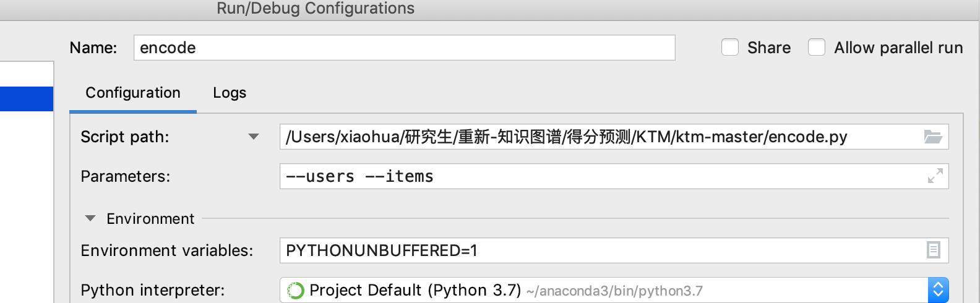This screenshot has width=980, height=303.
Task: Switch to the Logs tab
Action: pyautogui.click(x=230, y=93)
